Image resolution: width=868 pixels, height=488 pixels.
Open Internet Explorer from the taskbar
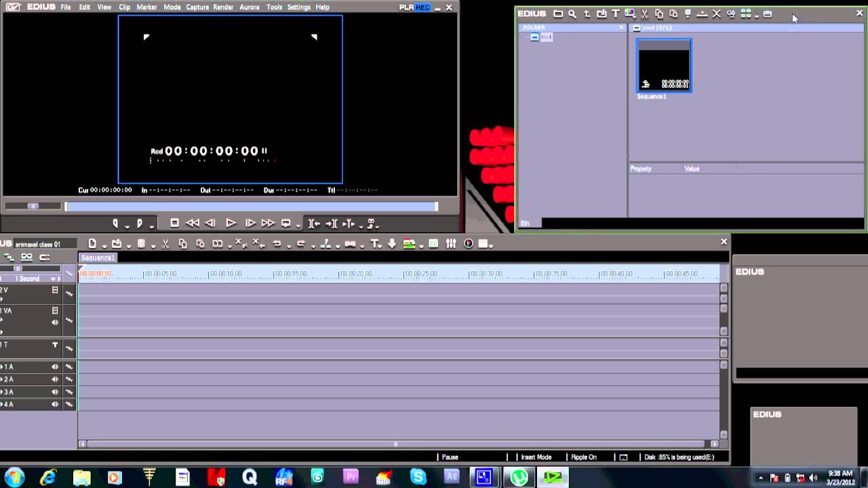(48, 478)
